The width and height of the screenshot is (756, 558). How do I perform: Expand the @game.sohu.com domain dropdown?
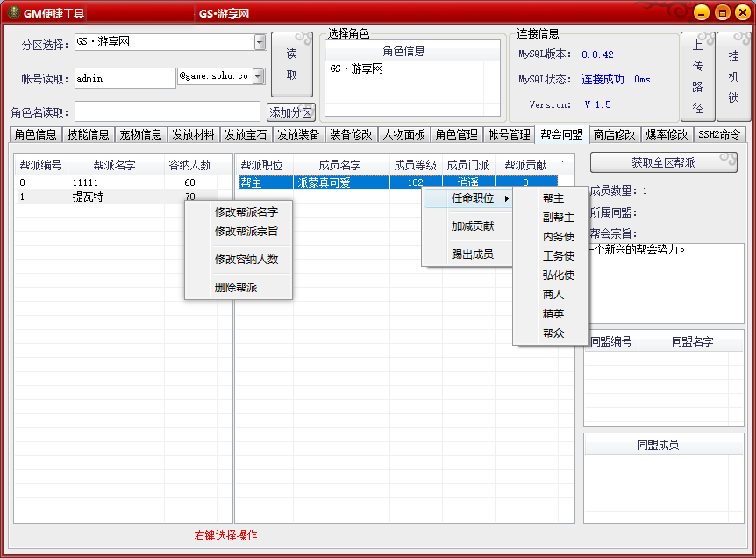pyautogui.click(x=258, y=77)
